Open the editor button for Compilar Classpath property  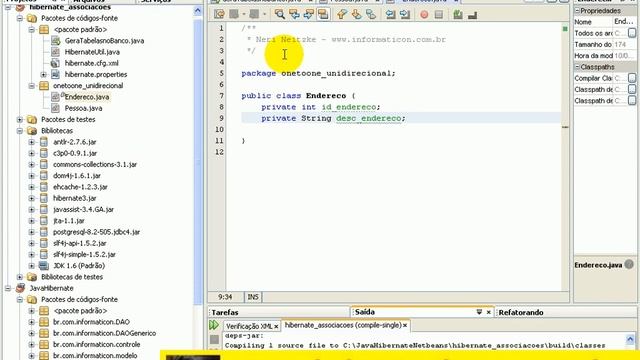click(x=632, y=78)
